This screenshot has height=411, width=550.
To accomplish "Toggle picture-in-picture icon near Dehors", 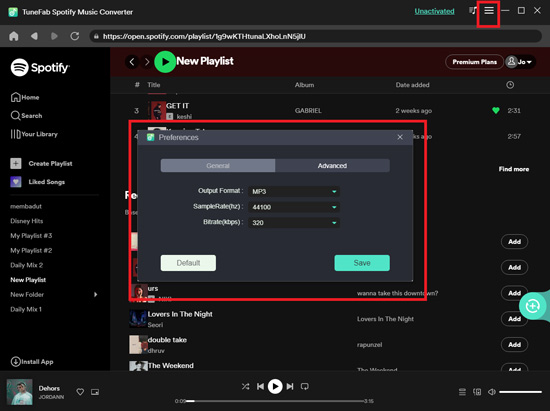I will click(95, 392).
